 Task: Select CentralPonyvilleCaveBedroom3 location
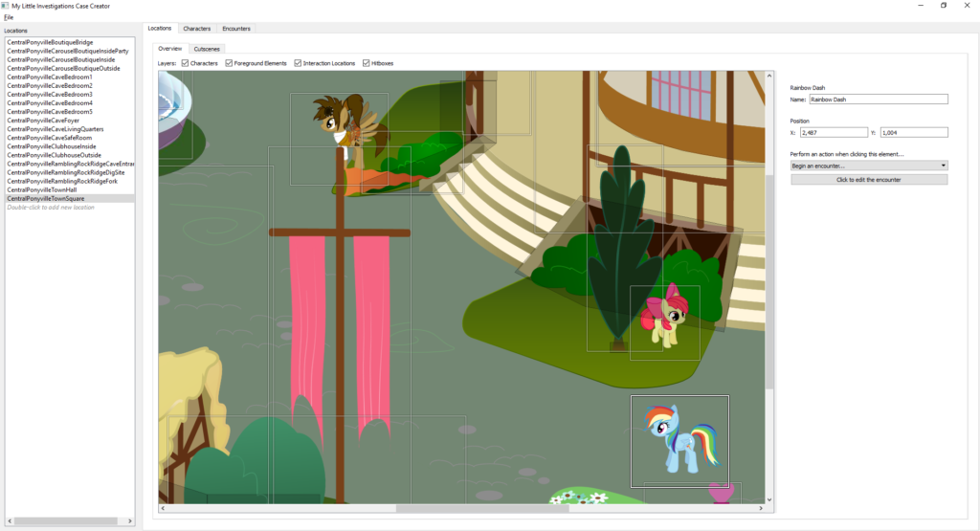50,95
